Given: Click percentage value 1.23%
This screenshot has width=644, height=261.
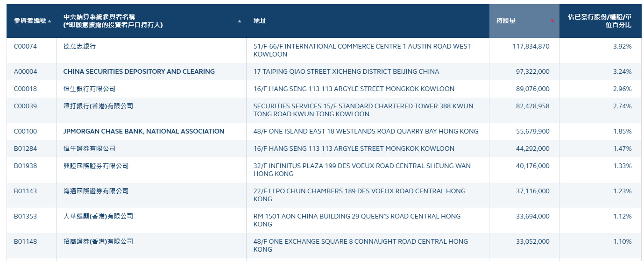Looking at the screenshot, I should (623, 191).
